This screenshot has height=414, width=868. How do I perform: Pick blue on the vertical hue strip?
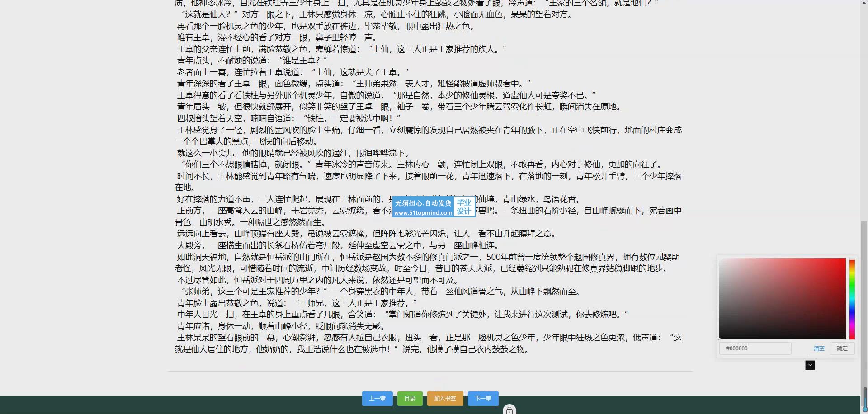[852, 312]
